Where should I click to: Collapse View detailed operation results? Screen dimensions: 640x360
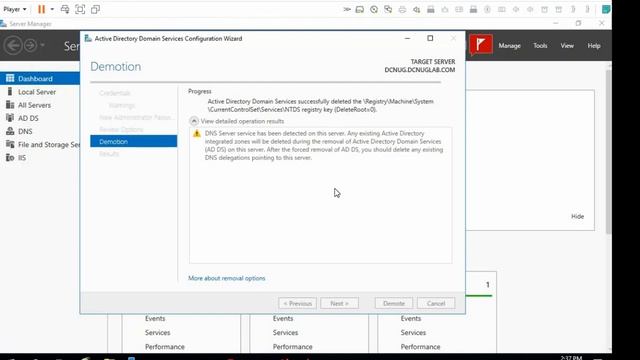click(194, 121)
